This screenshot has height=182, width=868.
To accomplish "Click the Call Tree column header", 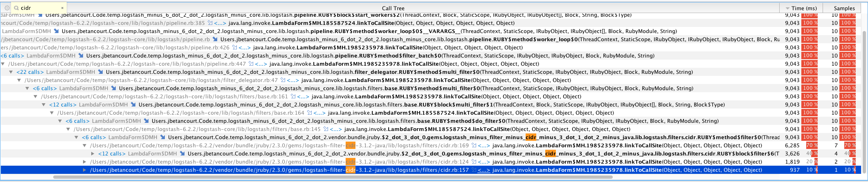I will pyautogui.click(x=393, y=8).
